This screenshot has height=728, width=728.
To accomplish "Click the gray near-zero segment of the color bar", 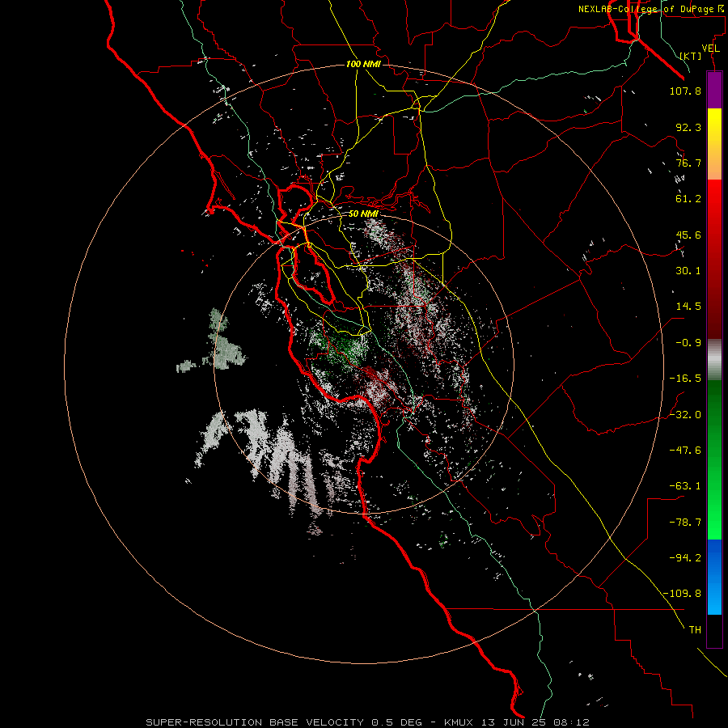I will (714, 360).
